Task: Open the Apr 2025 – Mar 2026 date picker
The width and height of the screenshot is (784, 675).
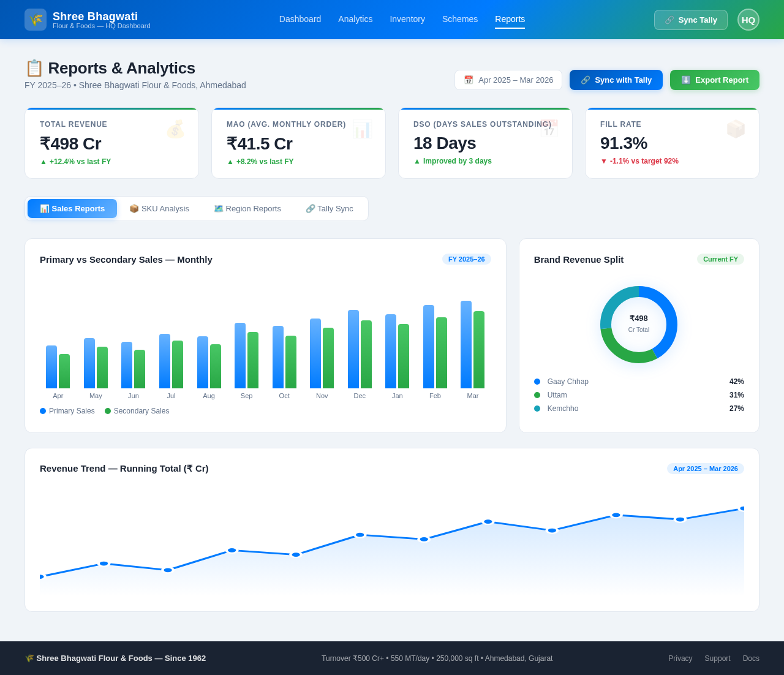Action: coord(508,80)
